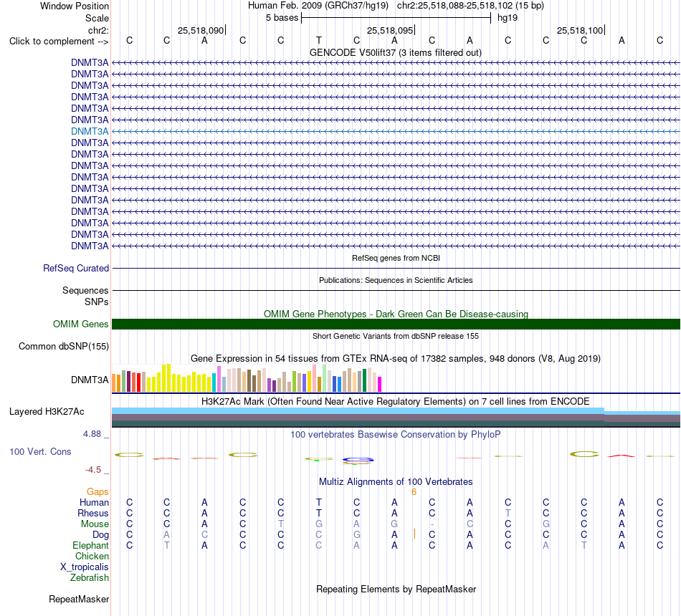Open the GTEx "Gene Expression in 54 tissues" title

pyautogui.click(x=396, y=359)
